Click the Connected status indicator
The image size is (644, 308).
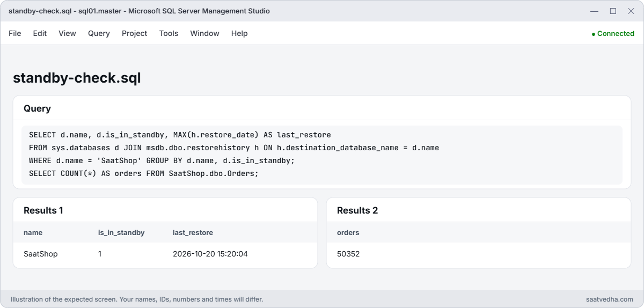[x=613, y=33]
